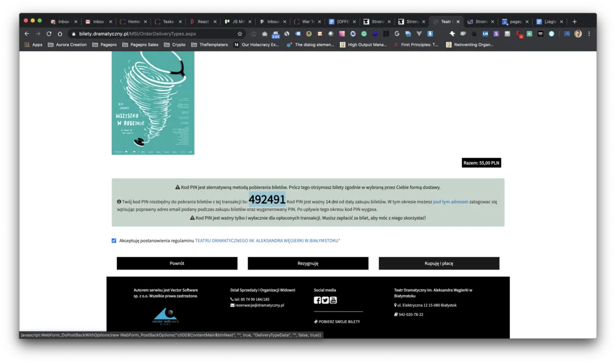The height and width of the screenshot is (364, 616).
Task: Click the Rezygnuję button
Action: point(308,263)
